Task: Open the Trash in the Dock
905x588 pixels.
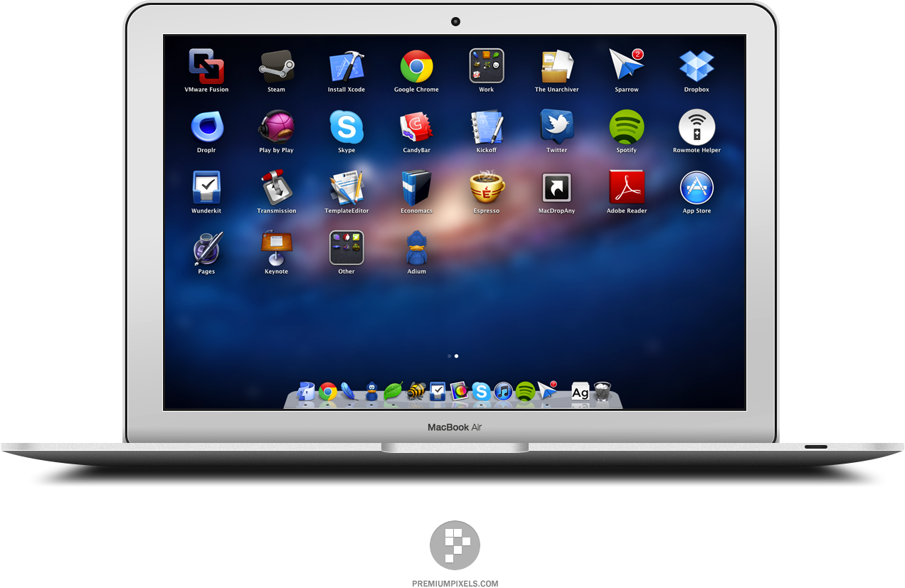Action: (603, 391)
